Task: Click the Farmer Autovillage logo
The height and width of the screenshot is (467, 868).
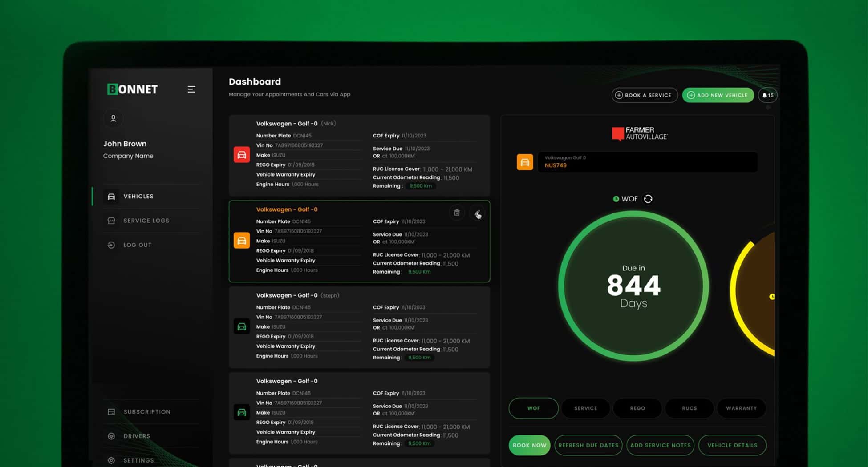Action: click(x=640, y=133)
